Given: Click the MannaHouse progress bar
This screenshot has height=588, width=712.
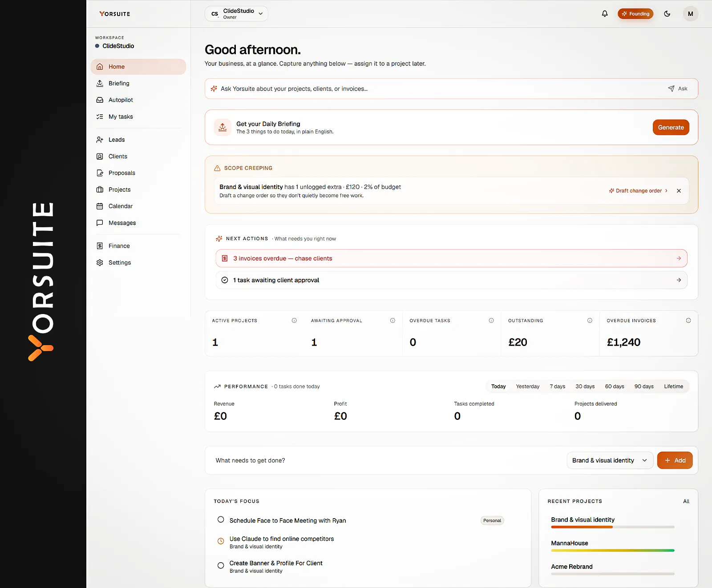Looking at the screenshot, I should point(613,551).
